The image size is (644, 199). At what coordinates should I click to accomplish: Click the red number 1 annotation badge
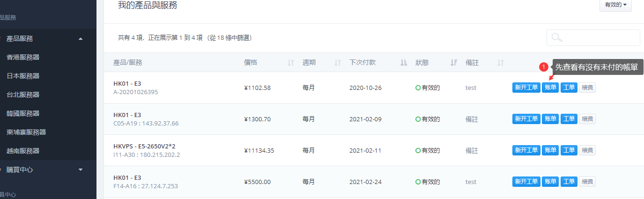click(x=543, y=67)
